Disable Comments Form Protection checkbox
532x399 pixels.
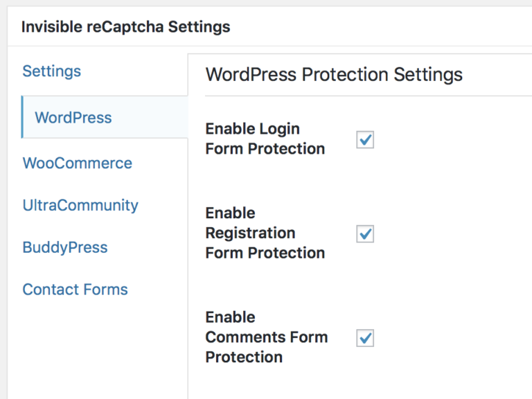coord(365,338)
